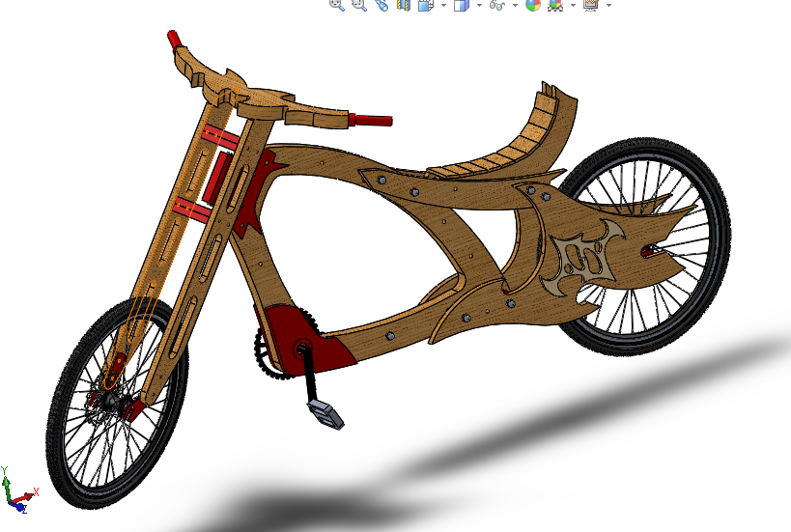Expand the View Orientation dropdown arrow
The height and width of the screenshot is (532, 791).
coord(443,5)
